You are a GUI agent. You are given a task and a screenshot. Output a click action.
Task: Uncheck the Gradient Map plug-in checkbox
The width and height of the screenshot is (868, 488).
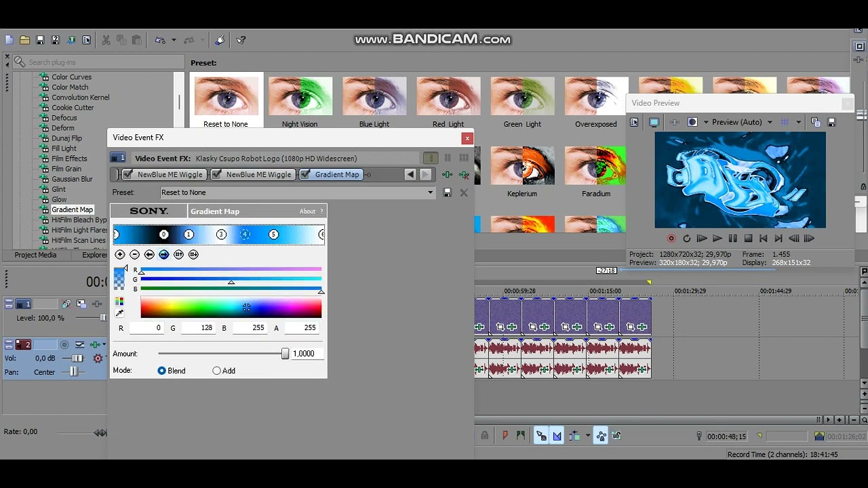(x=305, y=175)
